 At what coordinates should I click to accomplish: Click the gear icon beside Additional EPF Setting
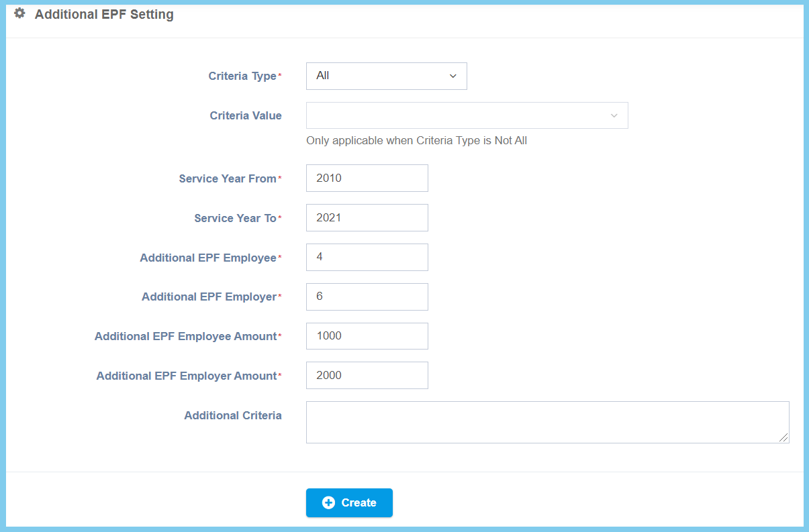tap(19, 13)
